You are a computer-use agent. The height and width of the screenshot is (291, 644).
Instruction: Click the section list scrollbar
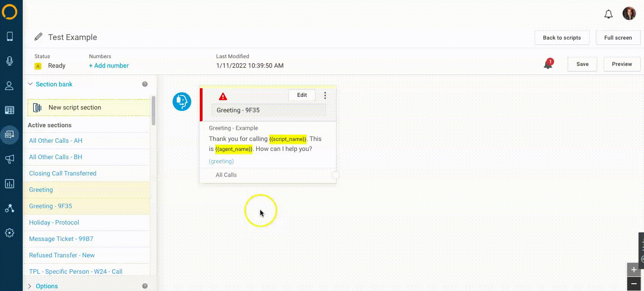(x=154, y=110)
